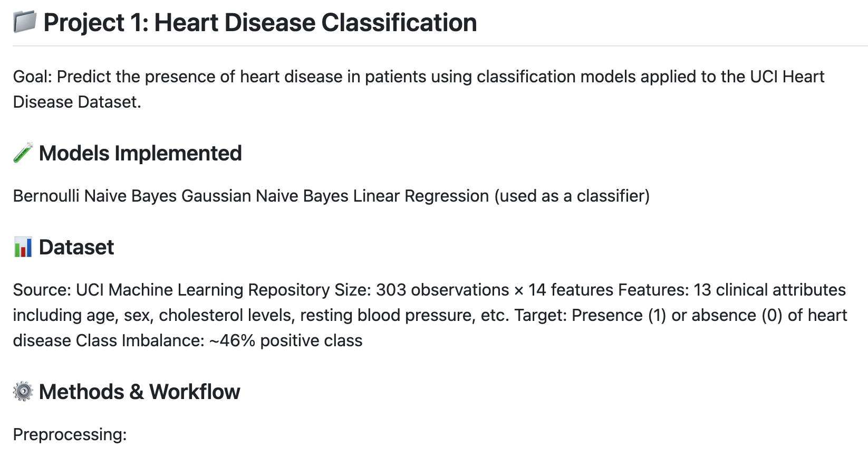Click the horizontal divider under the title

(x=440, y=46)
